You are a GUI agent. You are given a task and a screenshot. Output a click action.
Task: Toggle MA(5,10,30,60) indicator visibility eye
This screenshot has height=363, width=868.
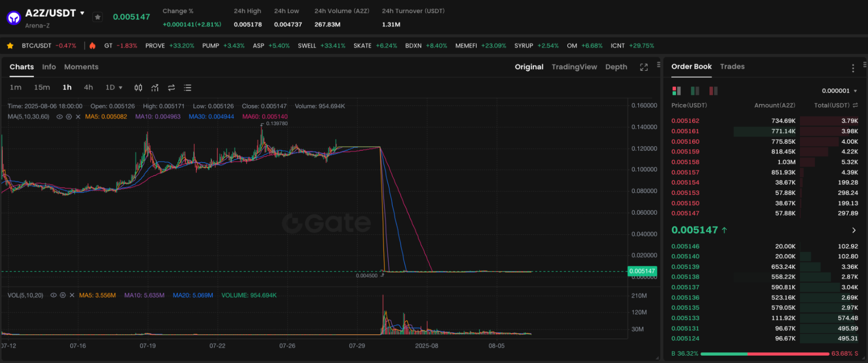coord(59,117)
